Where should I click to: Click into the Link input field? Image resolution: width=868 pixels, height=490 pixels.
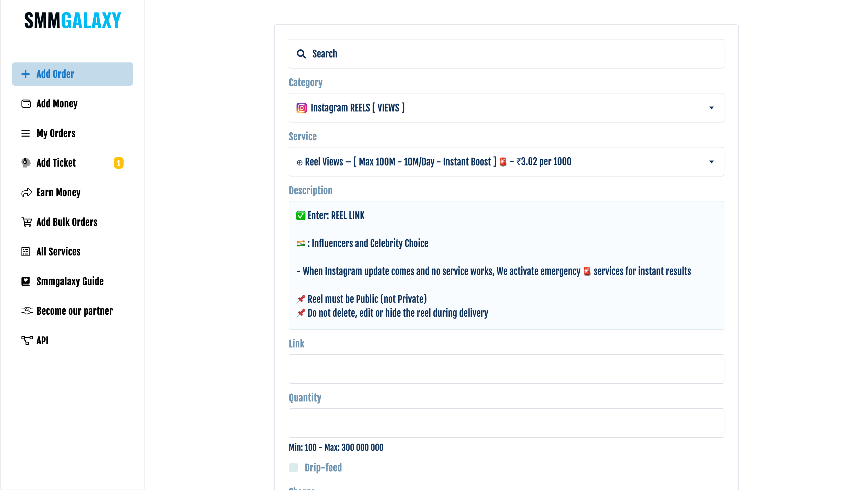pos(506,369)
